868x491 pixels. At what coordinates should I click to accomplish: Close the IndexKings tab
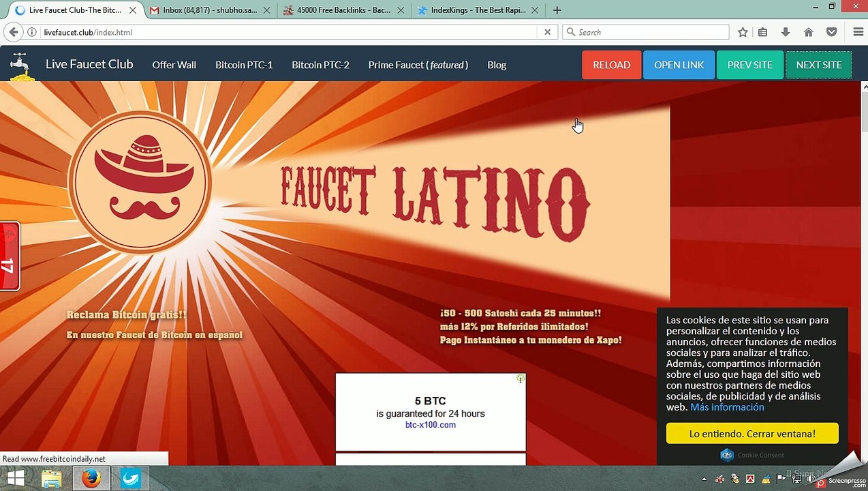536,10
